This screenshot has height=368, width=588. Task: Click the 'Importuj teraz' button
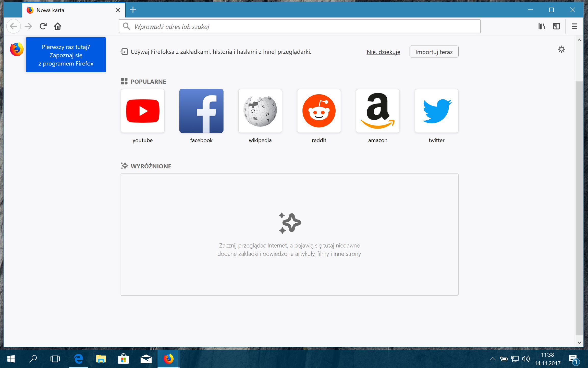tap(434, 51)
